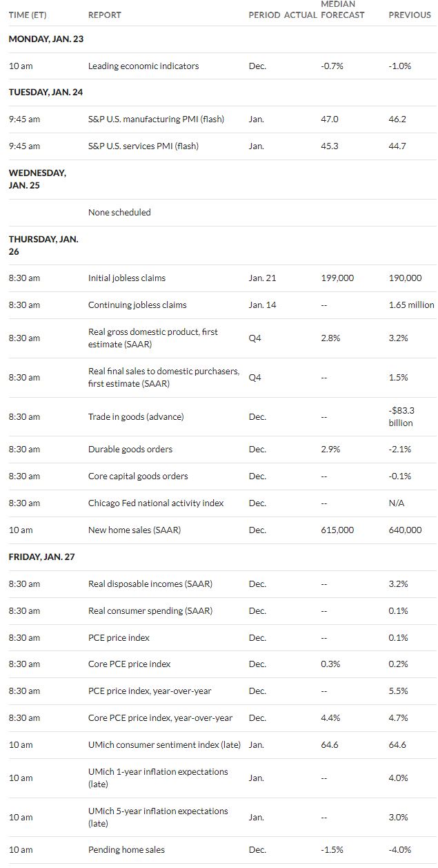The width and height of the screenshot is (438, 868).
Task: Click Initial jobless claims report
Action: tap(127, 278)
